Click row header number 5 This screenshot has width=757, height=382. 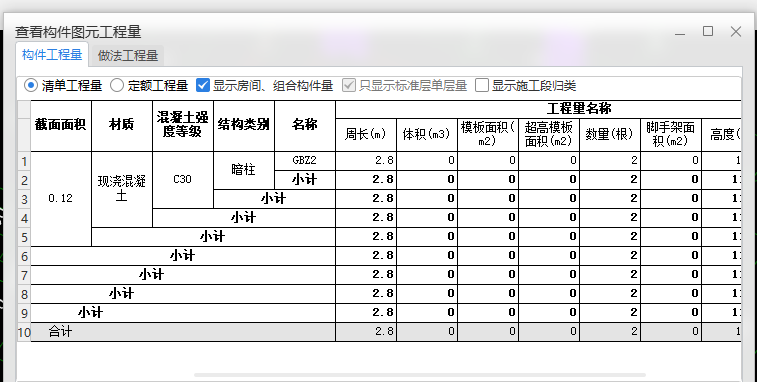click(24, 237)
